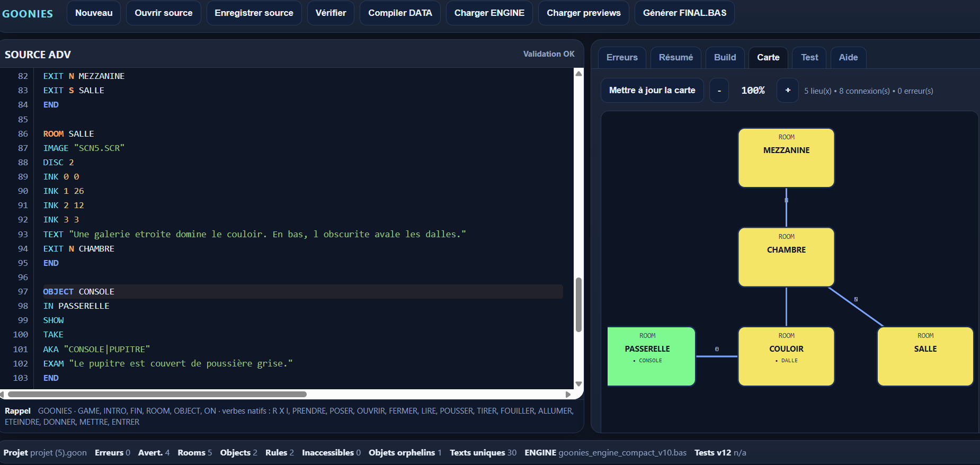Click Objets orphelins 1 status entry
Image resolution: width=980 pixels, height=465 pixels.
pyautogui.click(x=405, y=453)
